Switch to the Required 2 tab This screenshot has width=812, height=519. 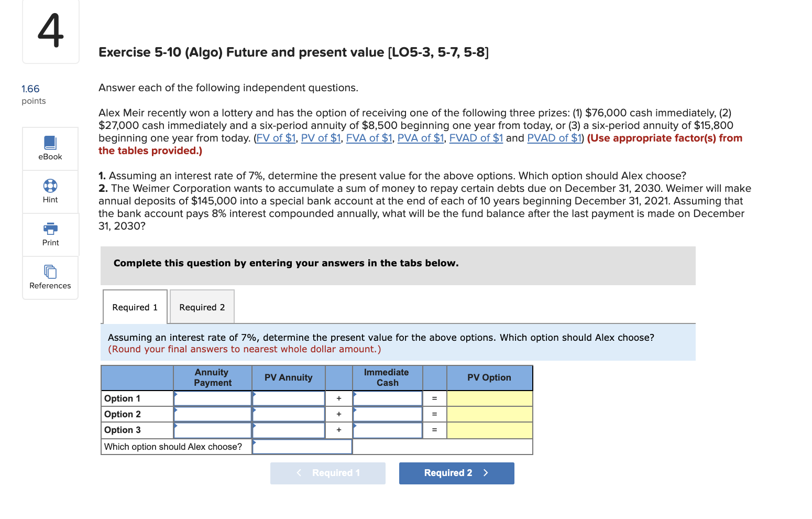click(x=202, y=307)
